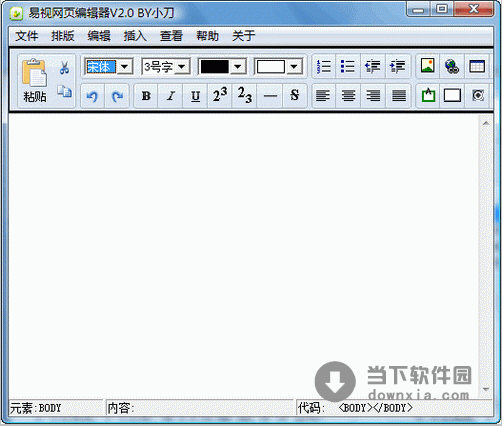Apply superscript formatting
The width and height of the screenshot is (502, 426).
(220, 96)
